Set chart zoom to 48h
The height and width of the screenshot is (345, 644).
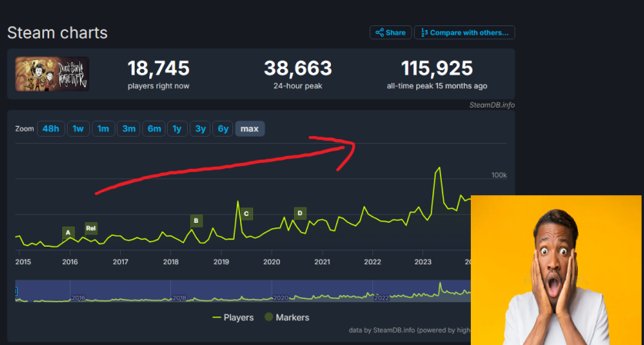coord(51,128)
